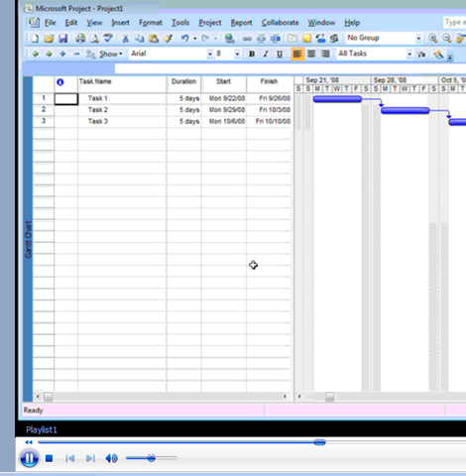The image size is (466, 476).
Task: Enable Align Right button
Action: pos(325,54)
